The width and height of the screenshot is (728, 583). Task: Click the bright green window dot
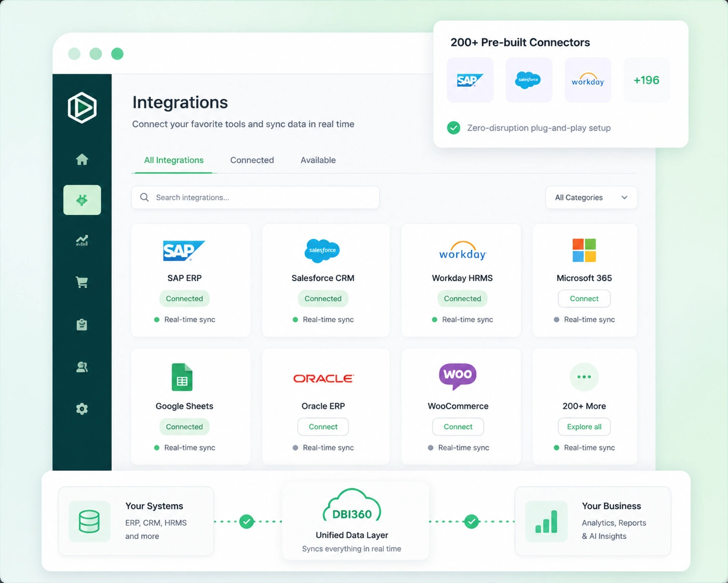point(117,54)
